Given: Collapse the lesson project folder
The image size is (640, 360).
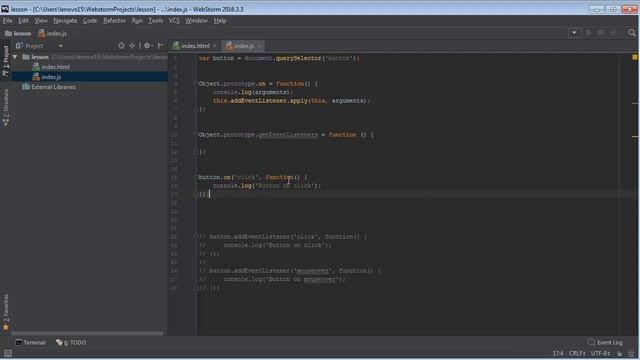Looking at the screenshot, I should pyautogui.click(x=15, y=57).
